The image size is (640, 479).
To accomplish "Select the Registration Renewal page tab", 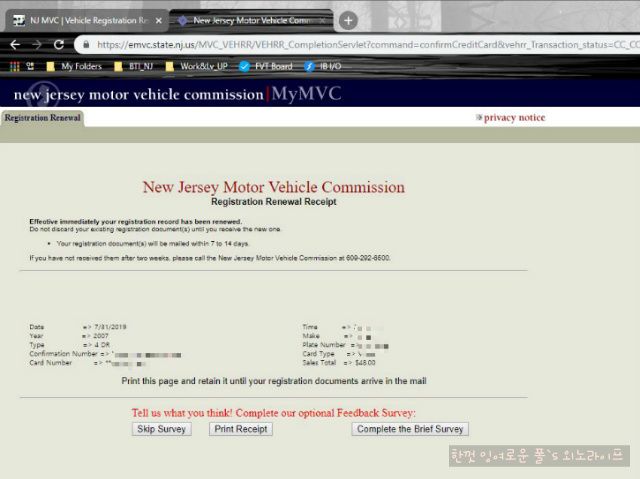I will [x=42, y=118].
